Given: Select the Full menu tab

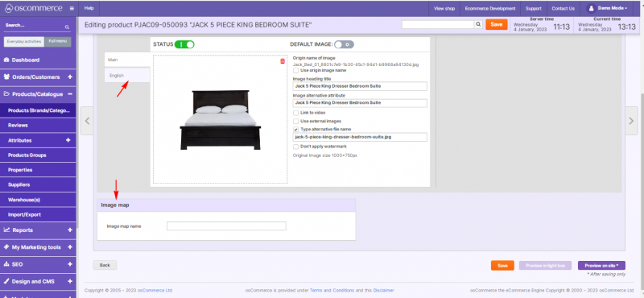Looking at the screenshot, I should tap(57, 42).
